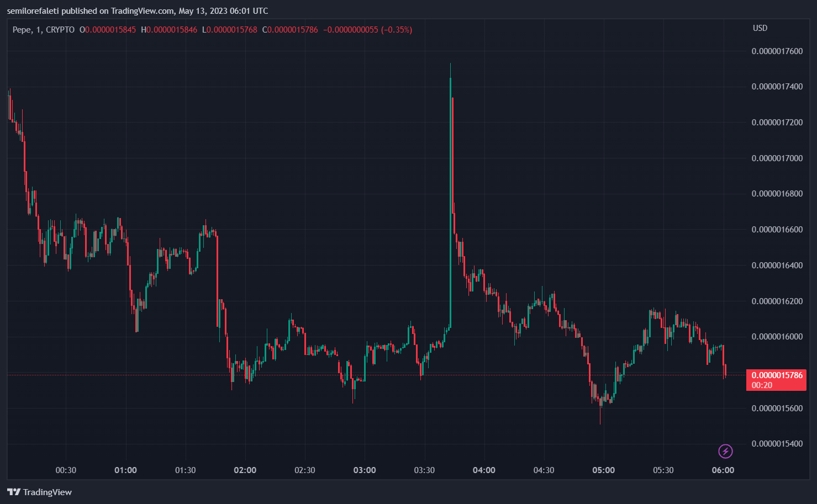
Task: Click the 06:00 time axis label
Action: [723, 470]
